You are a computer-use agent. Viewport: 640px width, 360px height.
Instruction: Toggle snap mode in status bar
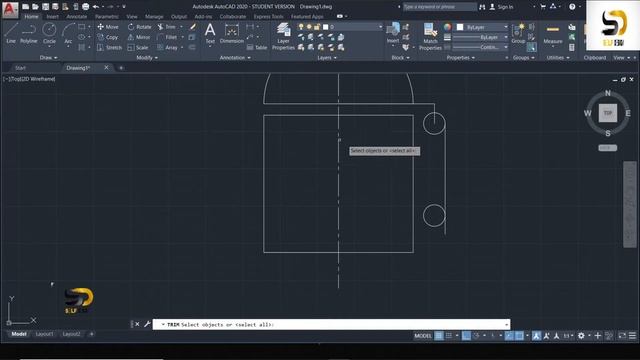[x=449, y=336]
